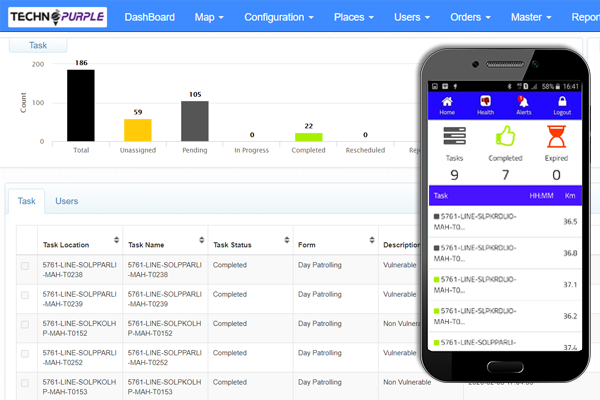600x400 pixels.
Task: Tap phone task row with 36.2 km
Action: point(505,316)
